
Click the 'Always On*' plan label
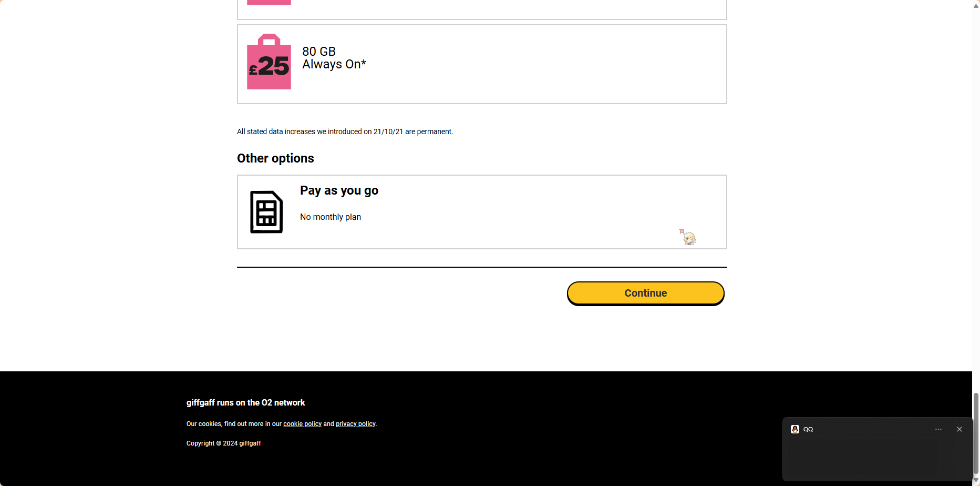point(334,64)
